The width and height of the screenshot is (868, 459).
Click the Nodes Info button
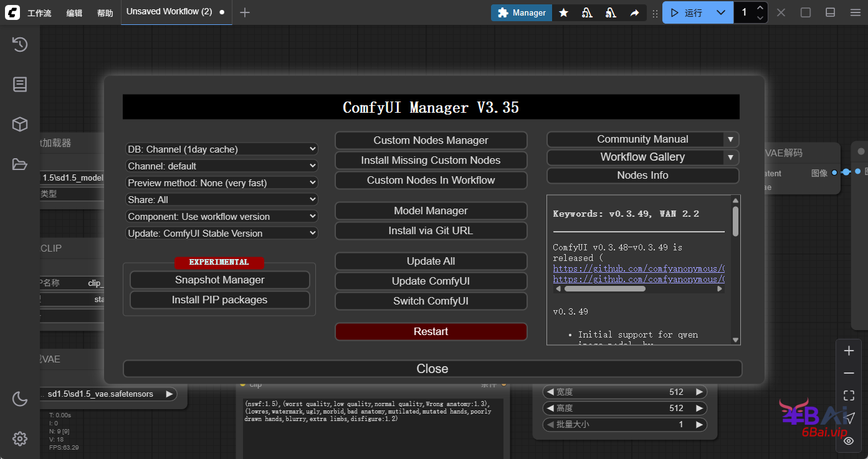coord(643,176)
